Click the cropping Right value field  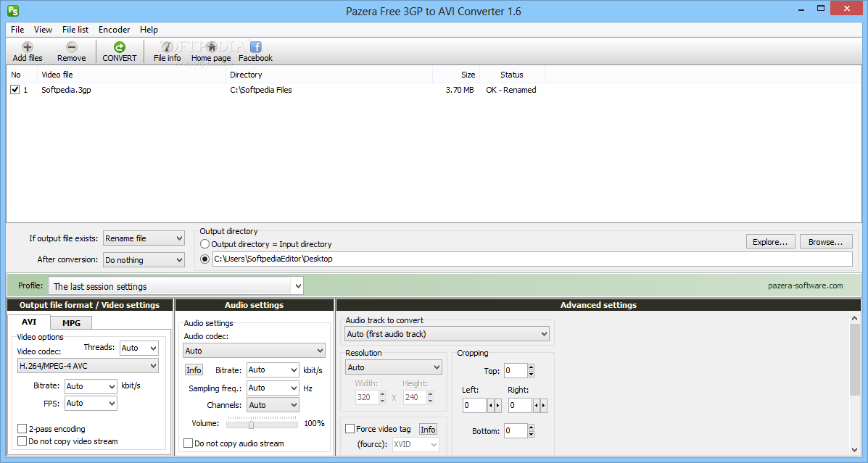point(521,406)
